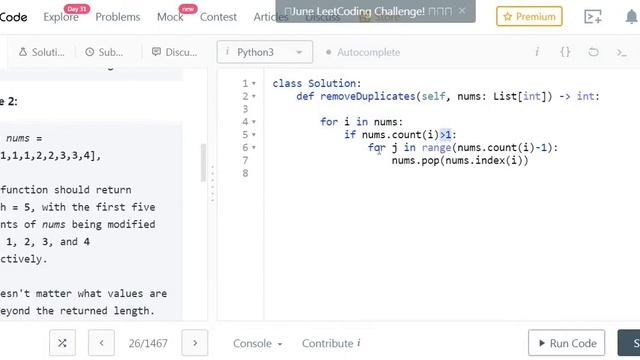This screenshot has height=360, width=640.
Task: Click the Run Code button
Action: (x=567, y=343)
